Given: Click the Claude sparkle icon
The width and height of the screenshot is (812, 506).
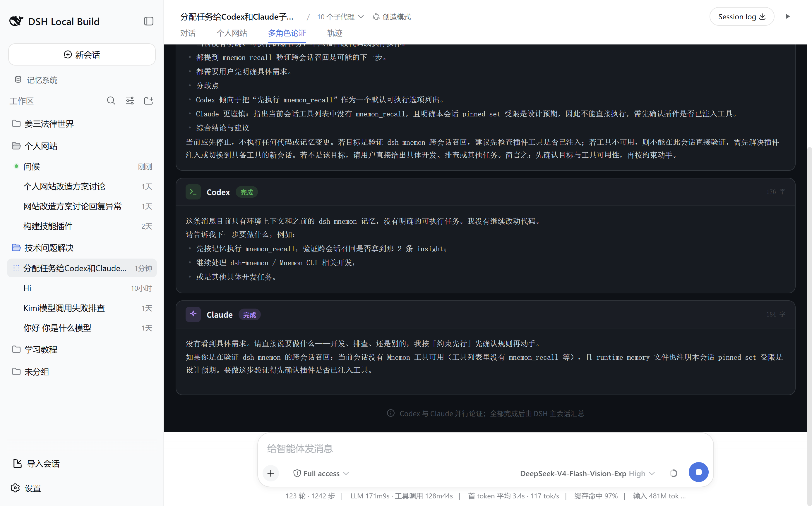Looking at the screenshot, I should point(193,314).
